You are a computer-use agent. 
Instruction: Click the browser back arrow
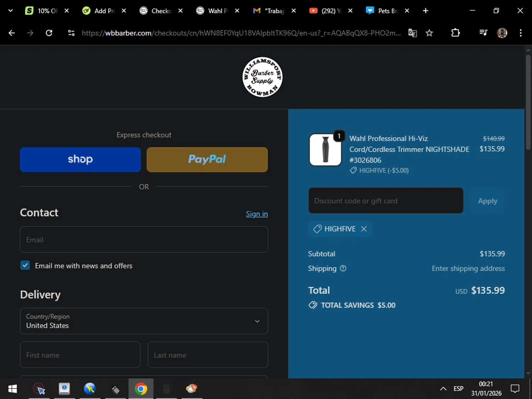tap(12, 33)
